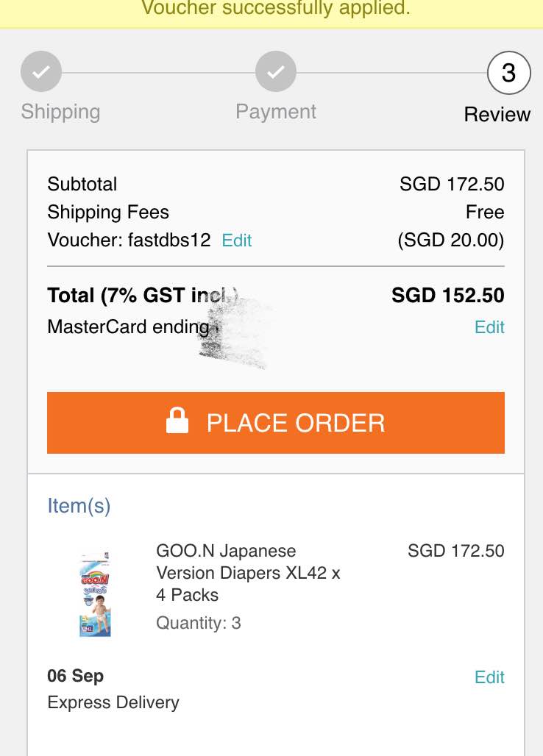
Task: Click the SGD 152.50 total amount
Action: [x=448, y=296]
